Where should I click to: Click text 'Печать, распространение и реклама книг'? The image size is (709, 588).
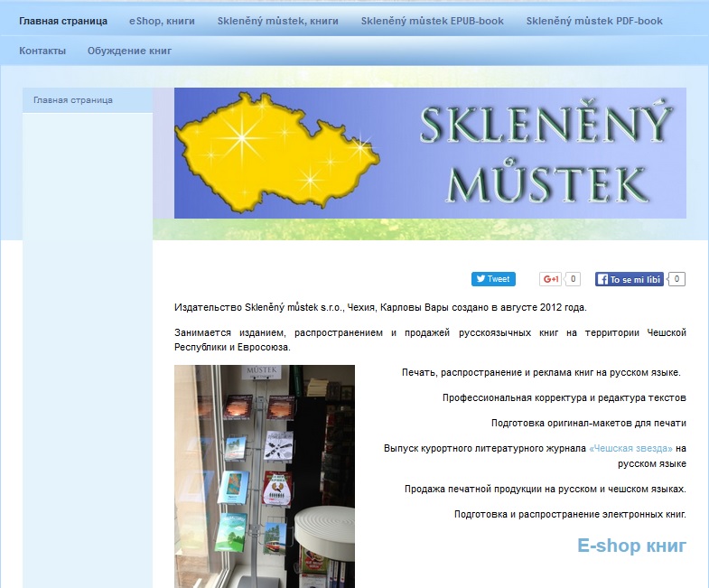point(498,372)
